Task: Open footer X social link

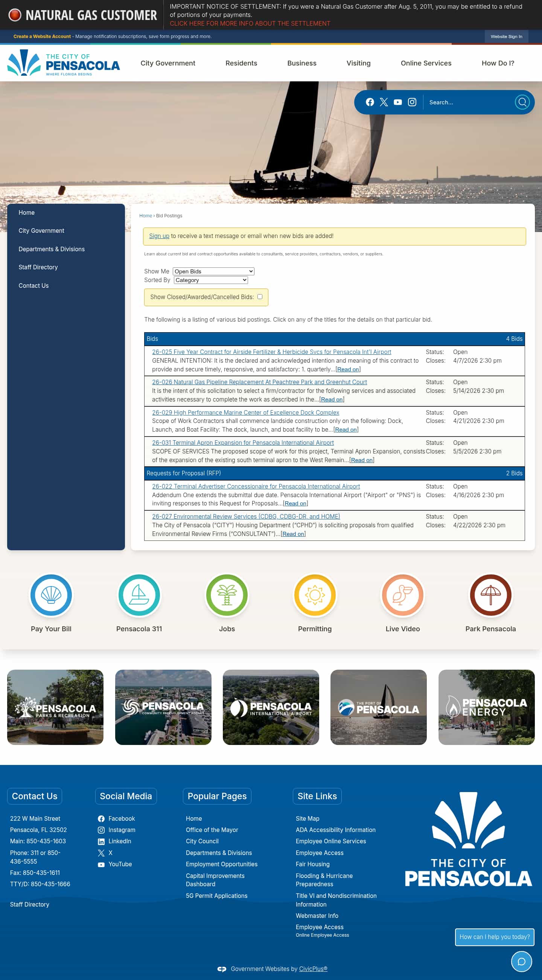Action: tap(105, 853)
